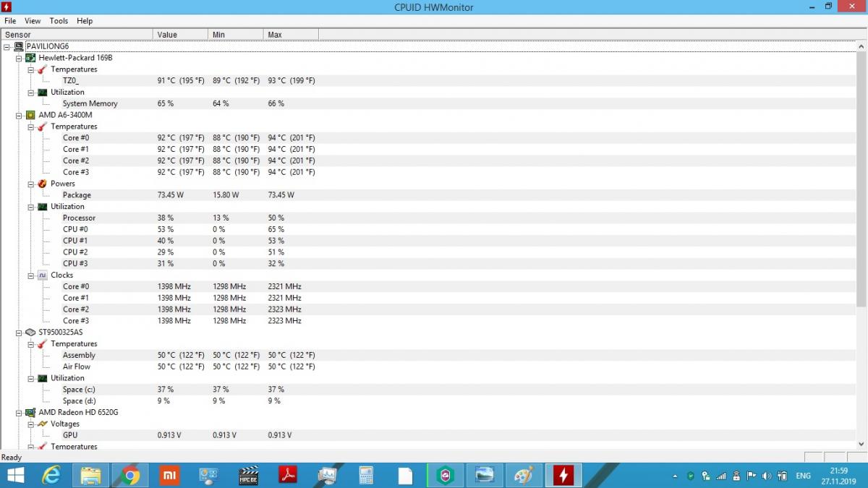Click the AMD Radeon HD 6520G card icon

30,413
